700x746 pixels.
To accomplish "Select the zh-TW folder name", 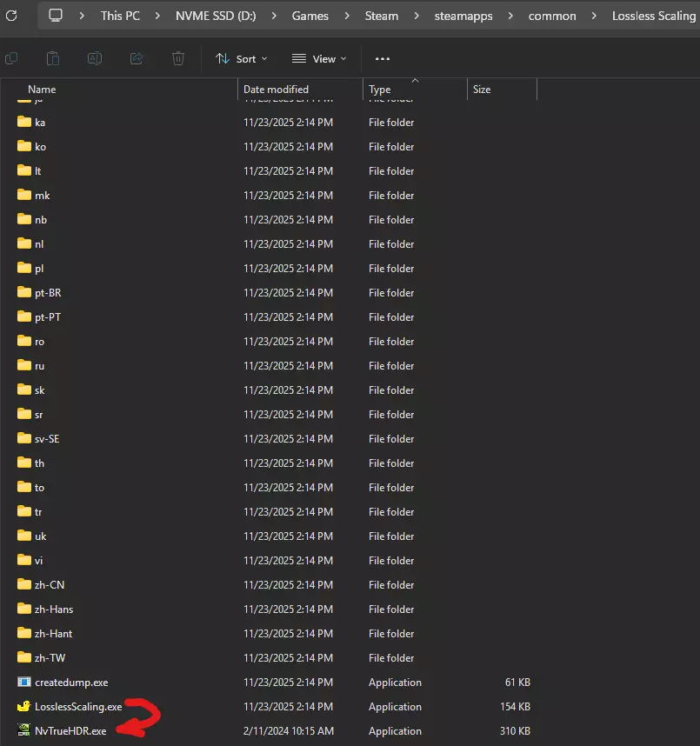I will pos(50,657).
